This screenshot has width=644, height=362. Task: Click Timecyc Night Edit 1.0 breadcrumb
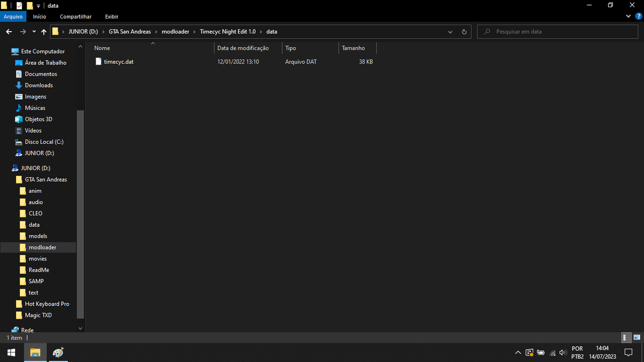click(227, 32)
